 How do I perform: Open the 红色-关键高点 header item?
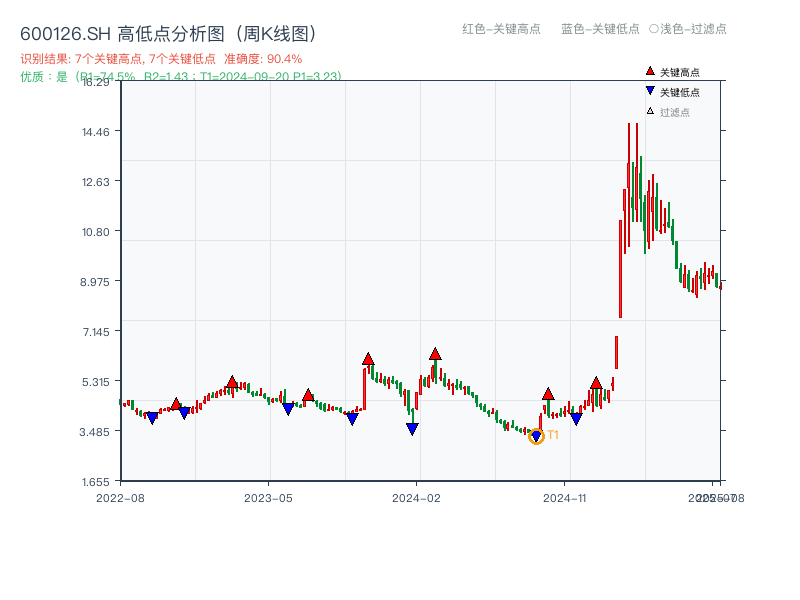500,30
